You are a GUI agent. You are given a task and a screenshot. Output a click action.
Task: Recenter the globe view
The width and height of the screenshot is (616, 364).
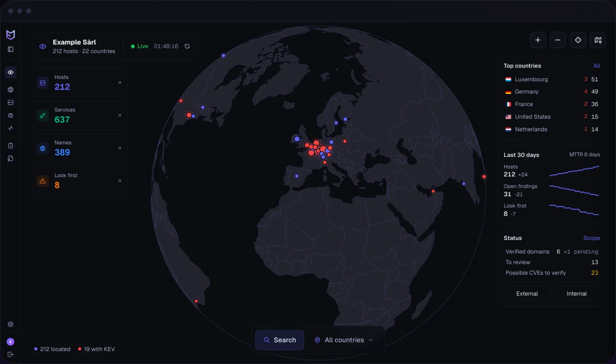click(x=578, y=40)
